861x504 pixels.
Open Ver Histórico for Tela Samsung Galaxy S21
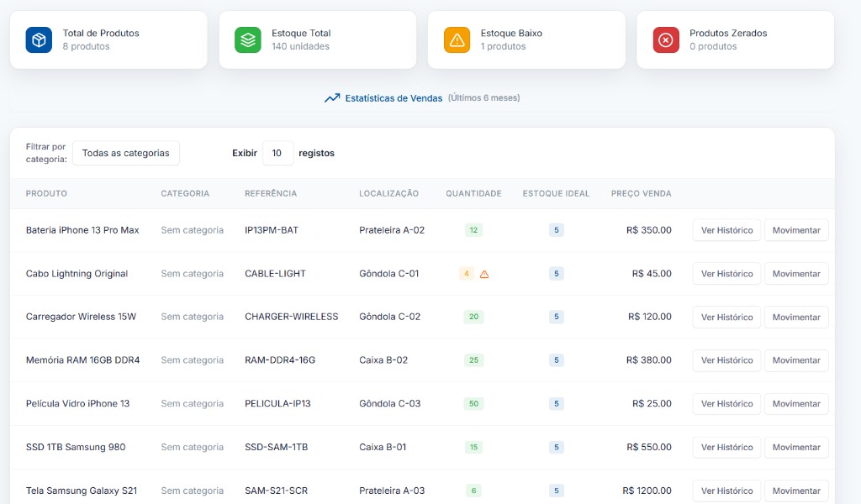pos(726,491)
